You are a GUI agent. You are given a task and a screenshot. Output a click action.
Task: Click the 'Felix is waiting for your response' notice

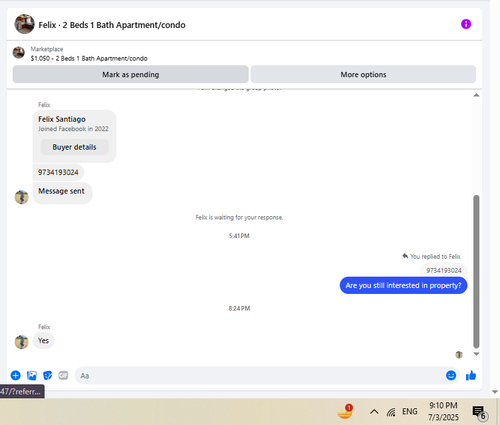[239, 217]
